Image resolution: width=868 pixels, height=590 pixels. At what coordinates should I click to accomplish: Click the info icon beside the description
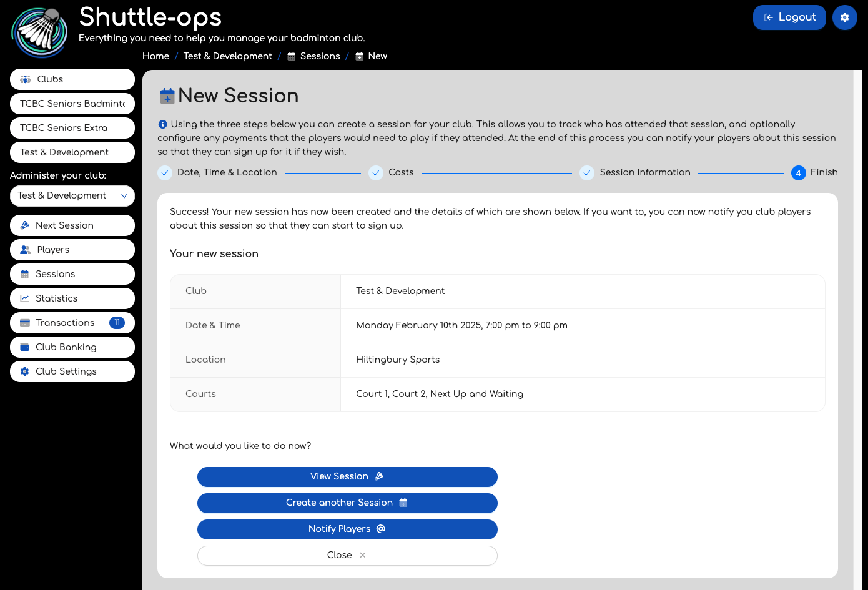coord(162,124)
